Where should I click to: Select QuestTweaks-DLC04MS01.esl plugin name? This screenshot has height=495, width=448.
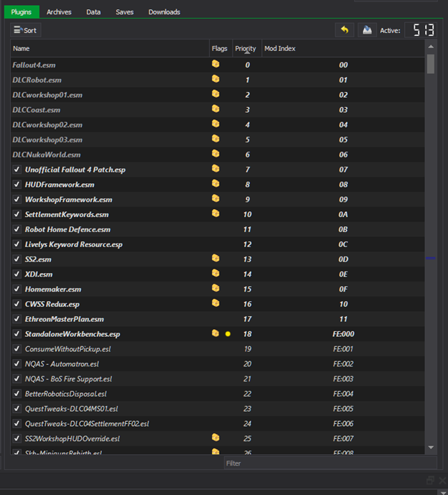click(x=71, y=409)
